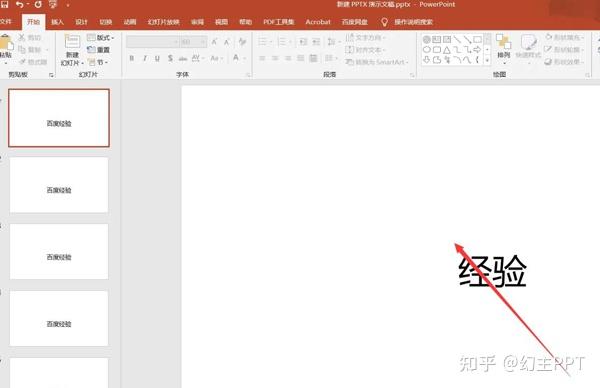Expand the shapes gallery more arrow
Viewport: 600px width, 388px height.
[x=487, y=60]
